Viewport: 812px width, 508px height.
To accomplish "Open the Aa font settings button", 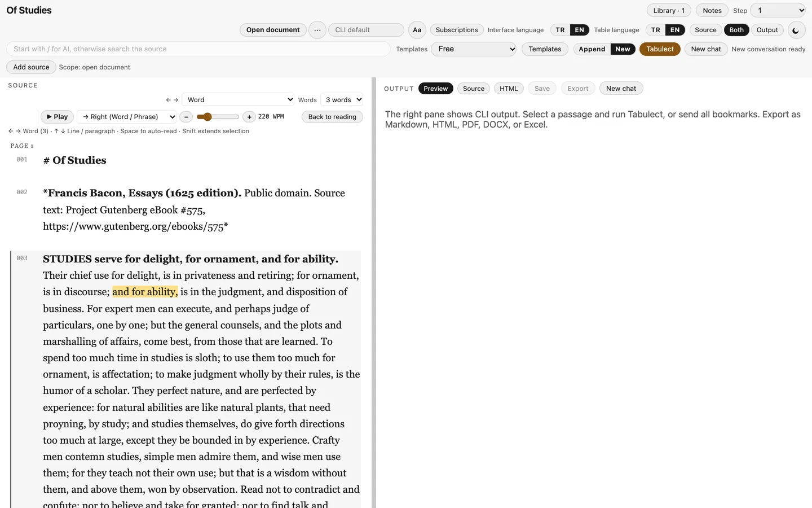I will (x=417, y=30).
